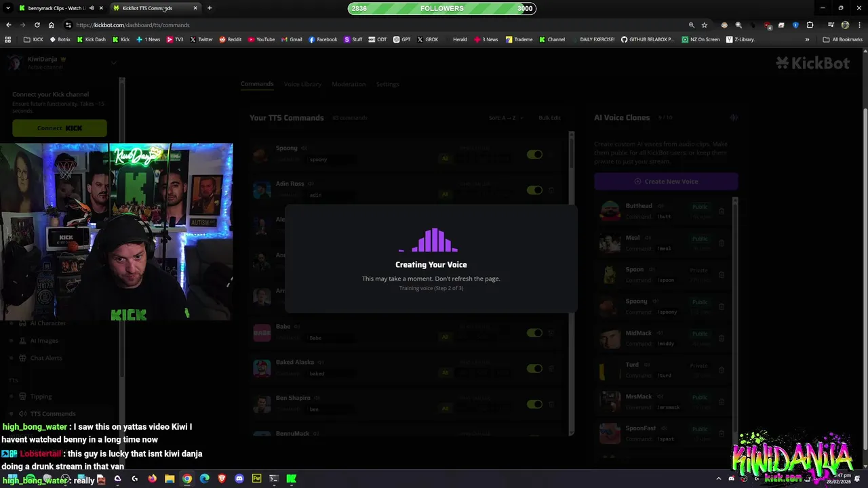Screen dimensions: 868x488
Task: Open the Botrix bookmark
Action: [60, 39]
